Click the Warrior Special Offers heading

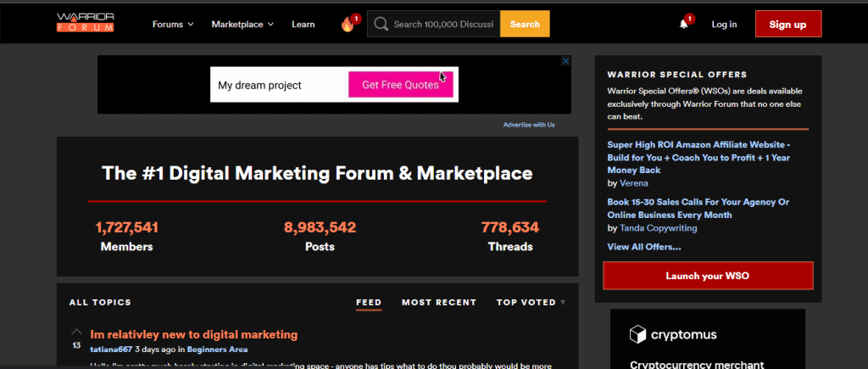point(677,75)
